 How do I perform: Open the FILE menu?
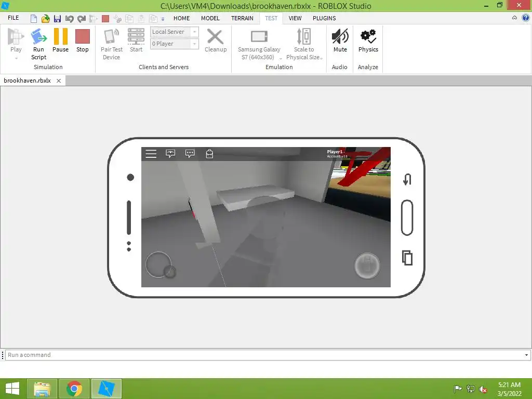[13, 18]
